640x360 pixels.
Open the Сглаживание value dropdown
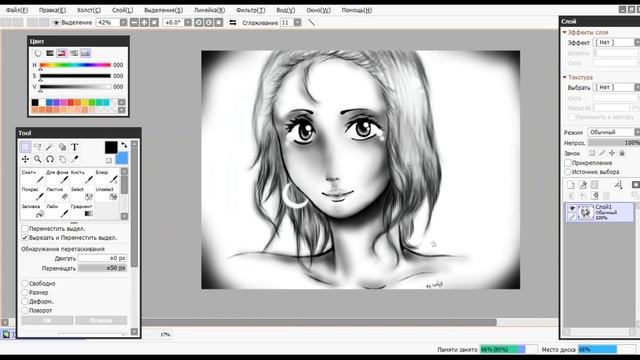point(298,22)
